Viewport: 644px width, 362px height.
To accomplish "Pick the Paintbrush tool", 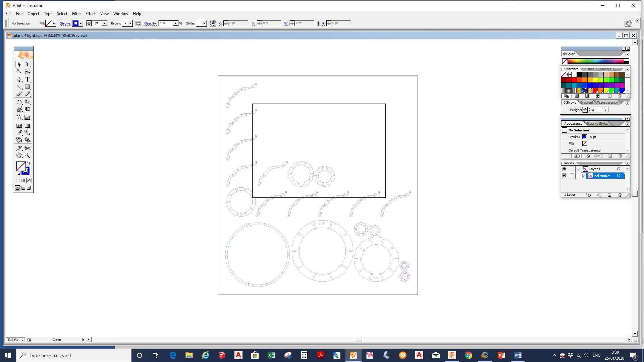I will pos(19,94).
